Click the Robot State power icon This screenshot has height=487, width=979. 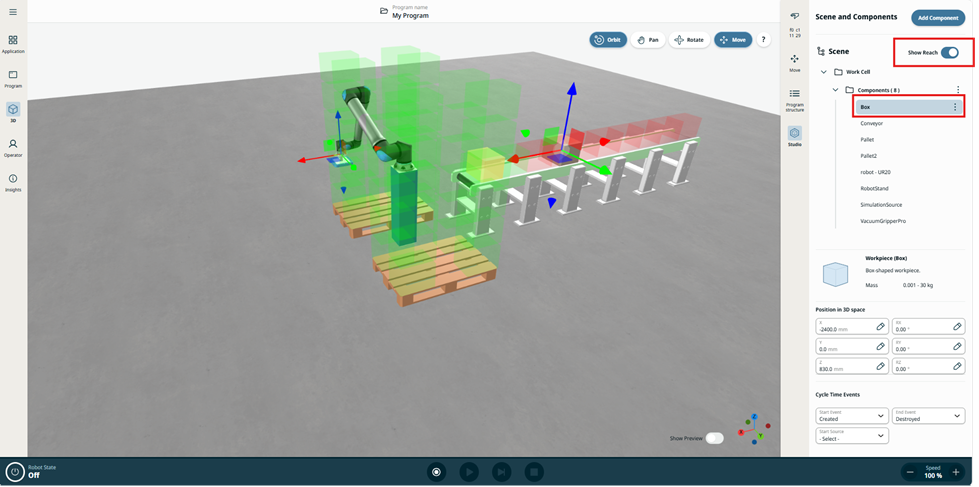pyautogui.click(x=15, y=471)
